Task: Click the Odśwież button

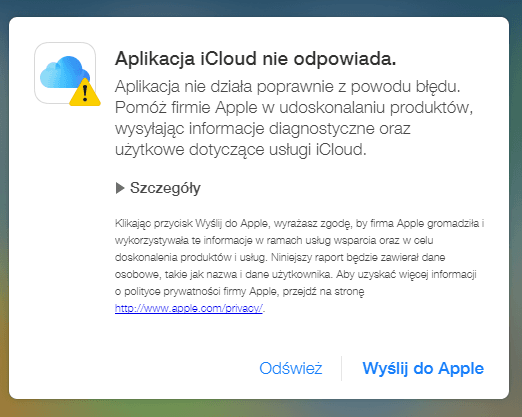Action: [x=291, y=368]
